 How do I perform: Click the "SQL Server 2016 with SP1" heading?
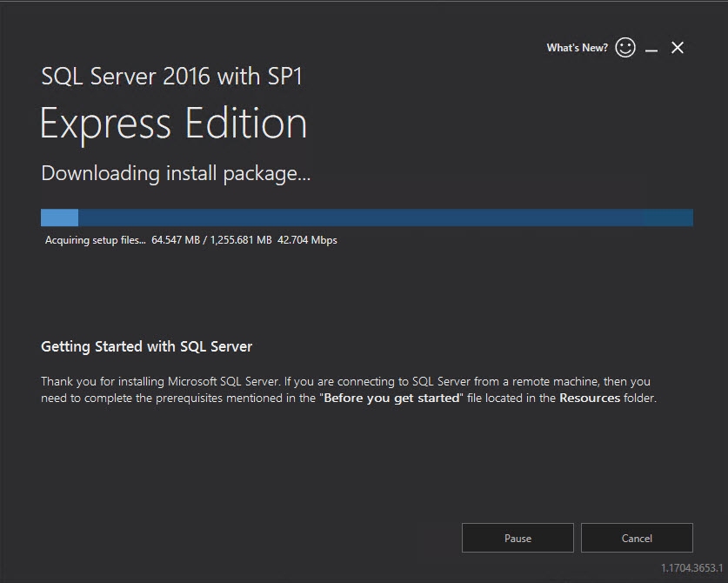pyautogui.click(x=171, y=76)
